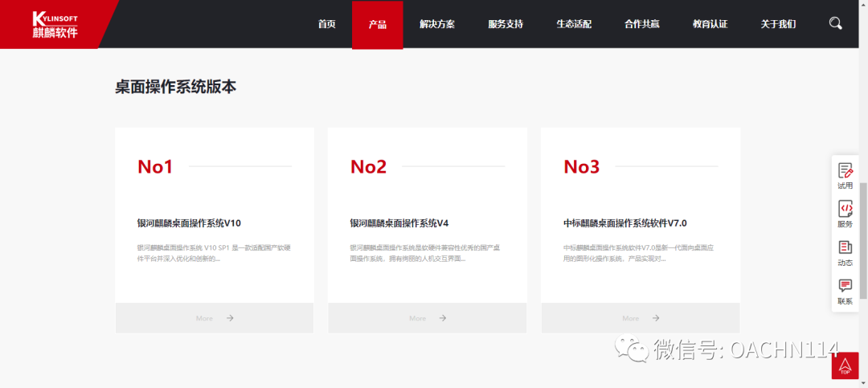Open the 合作共赢 menu

pyautogui.click(x=642, y=24)
